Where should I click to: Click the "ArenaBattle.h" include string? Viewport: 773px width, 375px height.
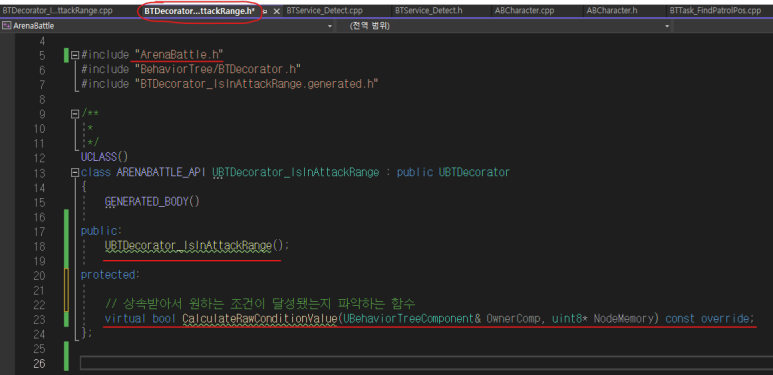point(179,54)
